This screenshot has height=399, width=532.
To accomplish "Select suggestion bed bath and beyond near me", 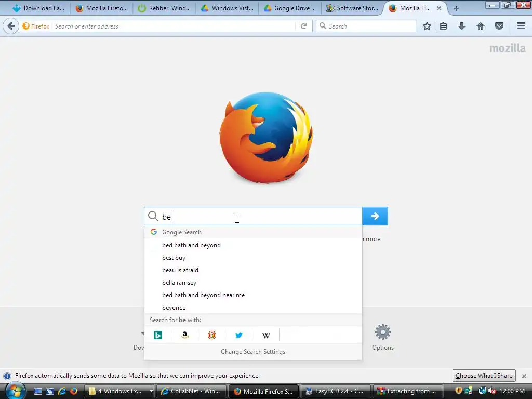I will tap(253, 295).
